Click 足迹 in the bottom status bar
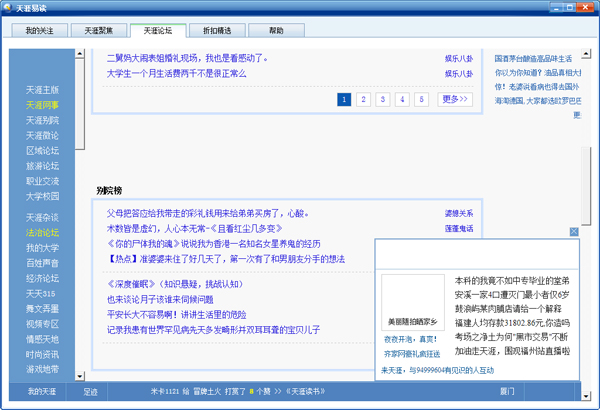This screenshot has height=410, width=600. [91, 391]
